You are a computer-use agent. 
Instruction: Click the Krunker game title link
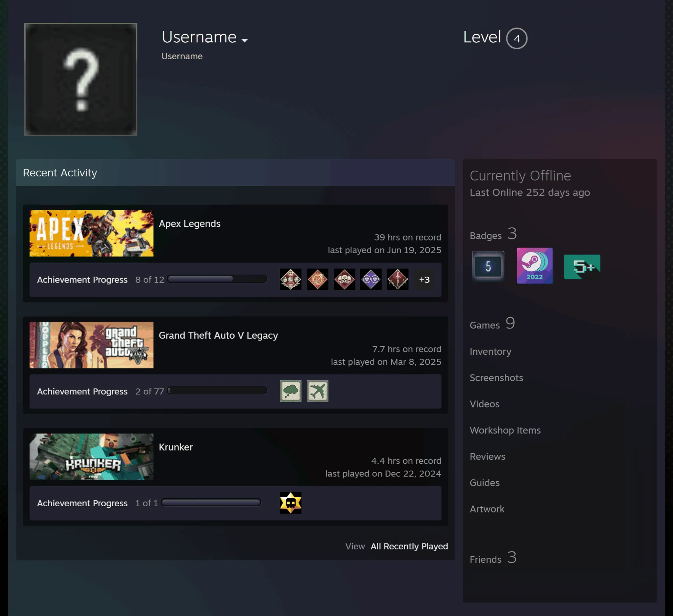[x=176, y=447]
